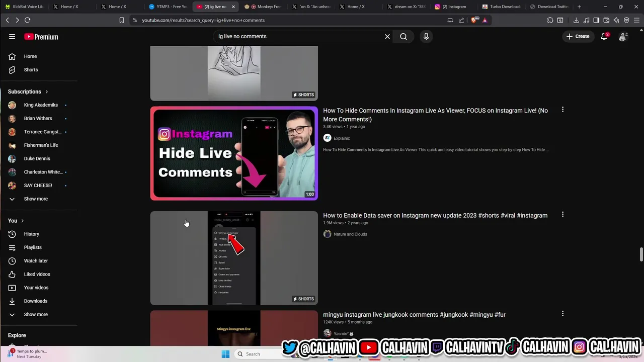The image size is (644, 362).
Task: Reload the page
Action: pyautogui.click(x=28, y=20)
